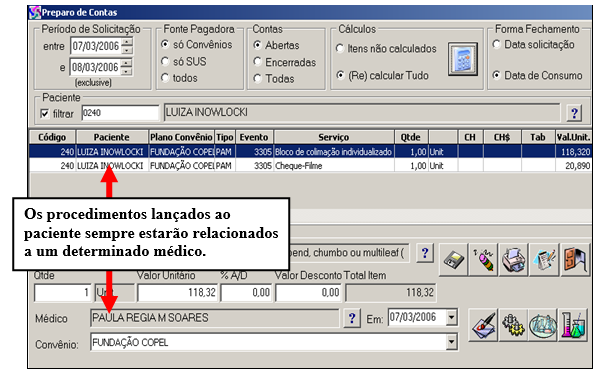Click the Médico help question button
The height and width of the screenshot is (380, 607).
[352, 318]
